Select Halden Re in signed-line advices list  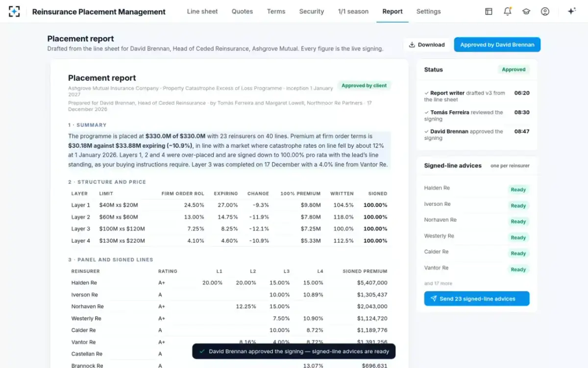click(x=437, y=188)
